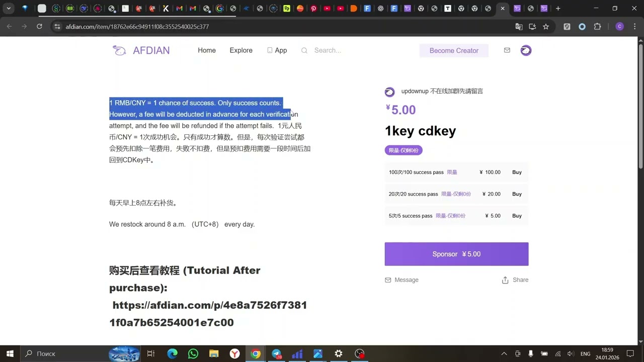Viewport: 644px width, 362px height.
Task: Click the search magnifier icon
Action: click(x=304, y=50)
